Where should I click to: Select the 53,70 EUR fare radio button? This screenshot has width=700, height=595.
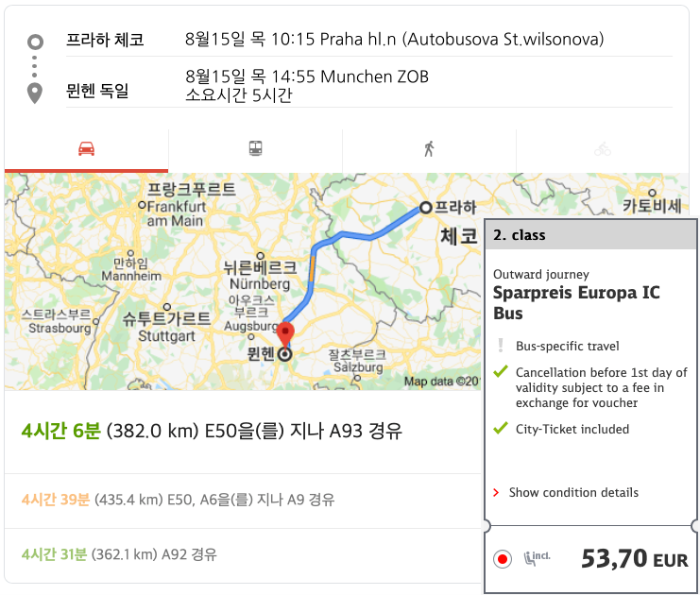503,559
